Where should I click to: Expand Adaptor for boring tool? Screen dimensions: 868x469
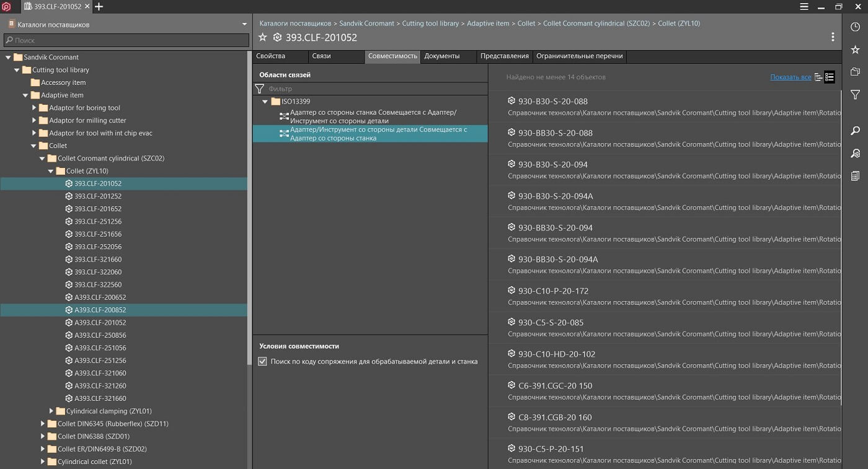tap(34, 108)
